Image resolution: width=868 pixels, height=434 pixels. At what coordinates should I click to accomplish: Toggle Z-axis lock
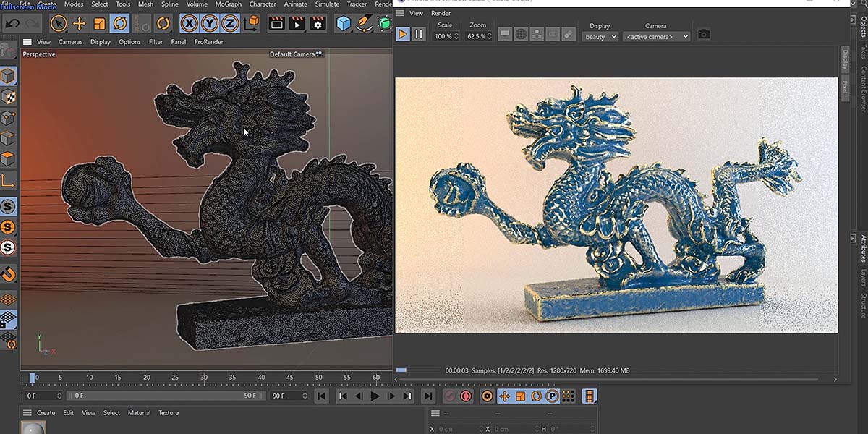(230, 23)
